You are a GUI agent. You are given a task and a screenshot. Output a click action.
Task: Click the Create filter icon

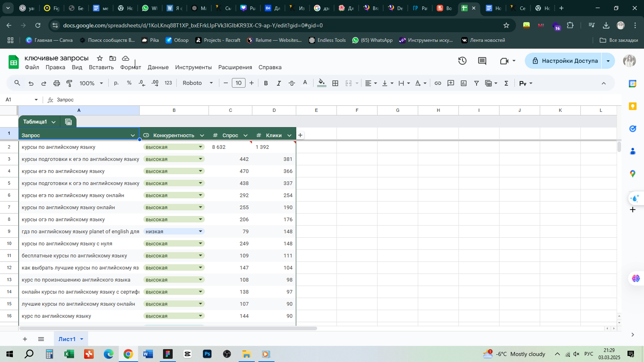click(477, 83)
